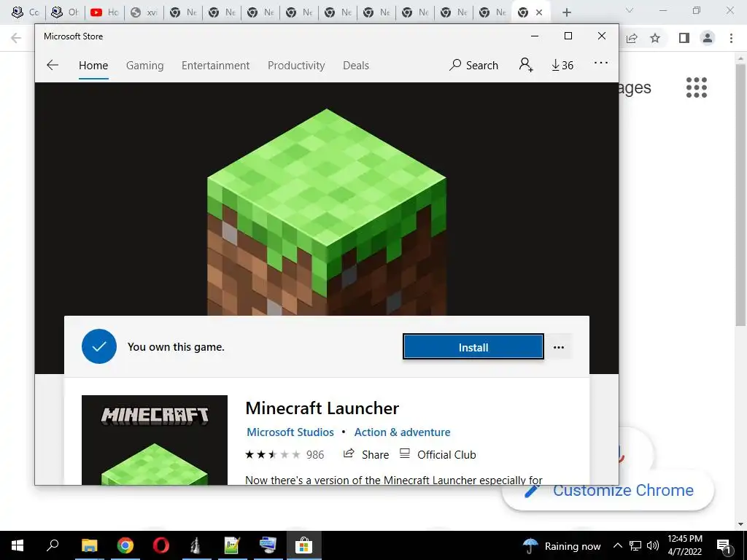
Task: Click Chrome's back navigation arrow
Action: click(16, 38)
